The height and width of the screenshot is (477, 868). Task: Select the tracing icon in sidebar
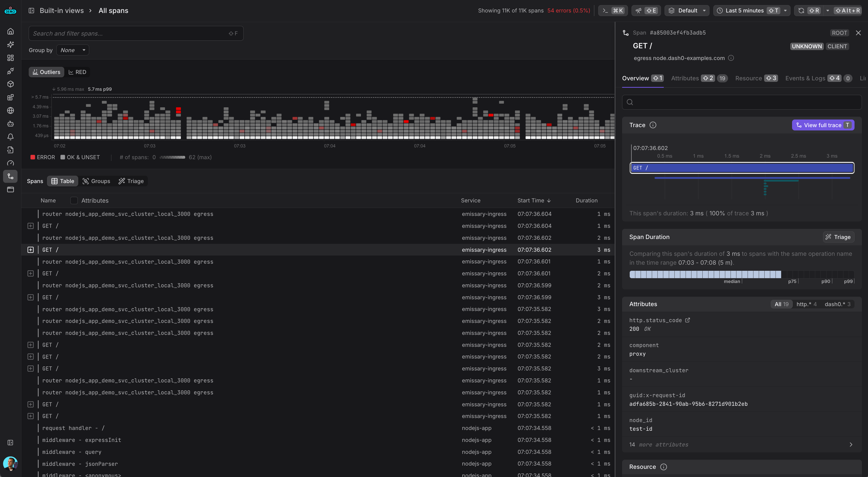[x=10, y=176]
